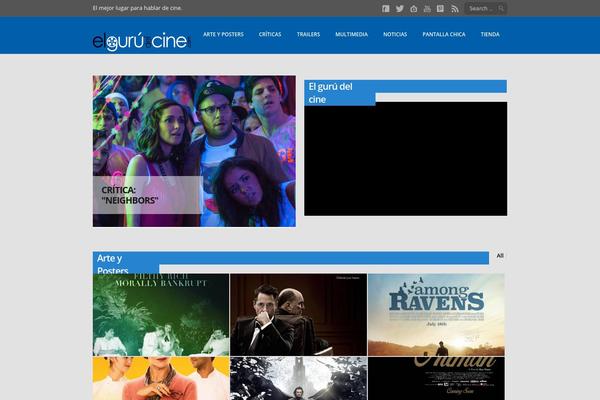Click the "El gurú del cine" widget heading
Viewport: 600px width, 400px height.
pyautogui.click(x=331, y=93)
